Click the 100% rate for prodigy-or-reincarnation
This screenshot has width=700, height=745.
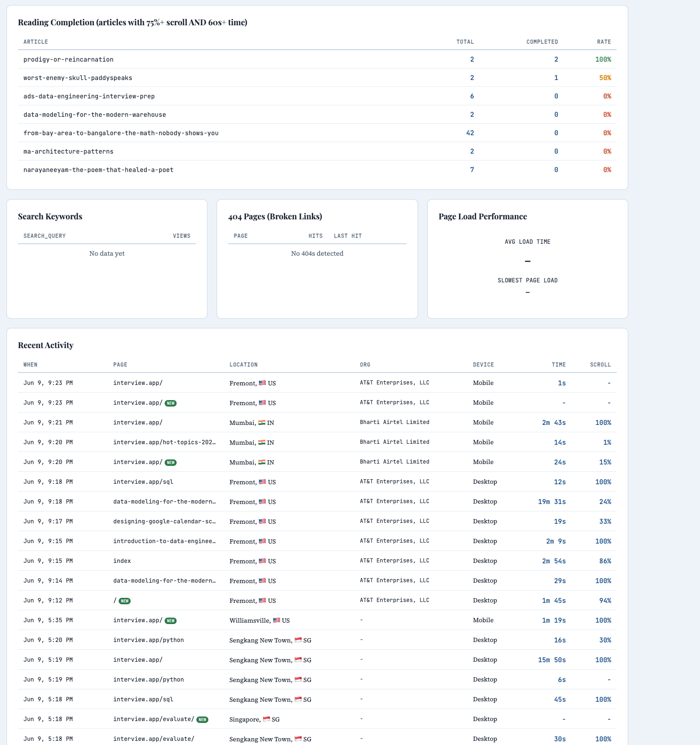coord(603,59)
